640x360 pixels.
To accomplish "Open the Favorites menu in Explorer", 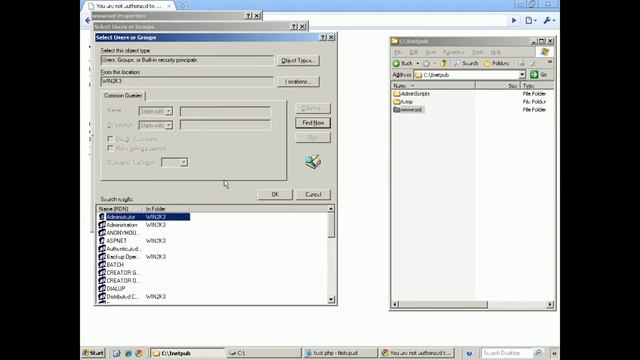I will [454, 52].
